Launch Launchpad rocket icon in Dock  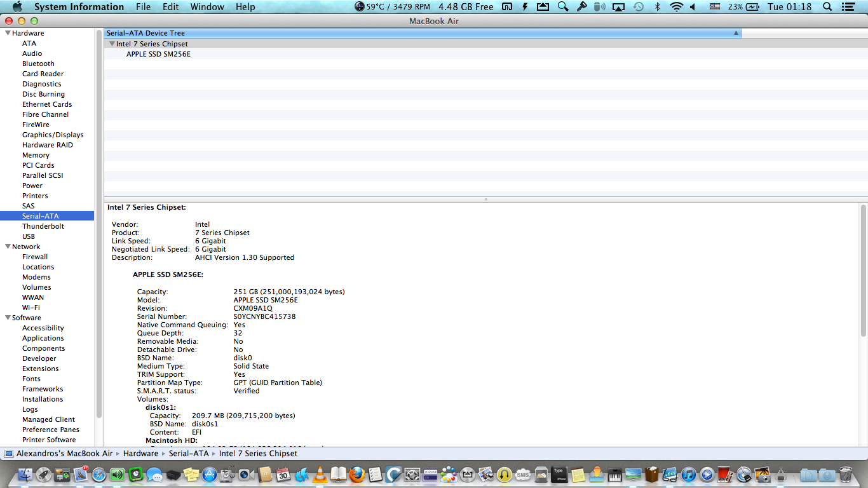pyautogui.click(x=44, y=475)
